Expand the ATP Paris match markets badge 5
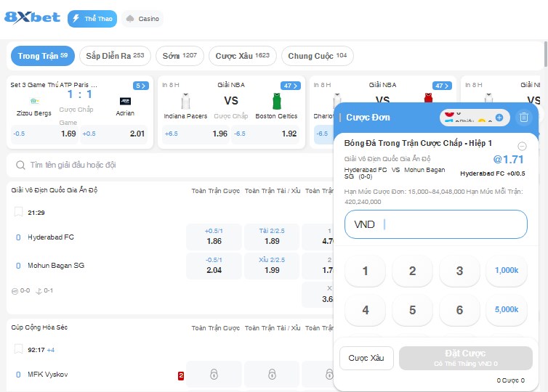The width and height of the screenshot is (548, 392). 141,86
